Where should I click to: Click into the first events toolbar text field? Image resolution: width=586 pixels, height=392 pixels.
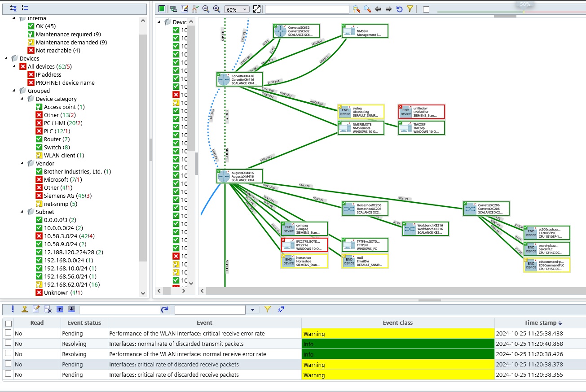[120, 309]
